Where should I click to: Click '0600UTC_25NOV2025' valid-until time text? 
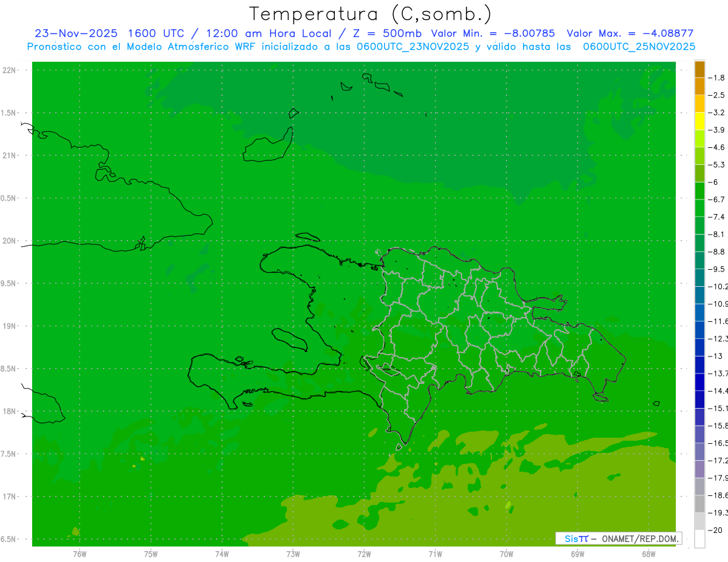pos(639,47)
